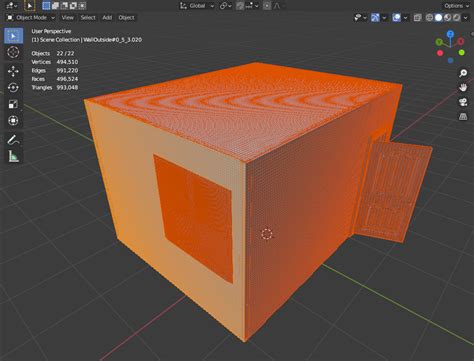Open pivot point dropdown
474x361 pixels.
click(x=226, y=6)
